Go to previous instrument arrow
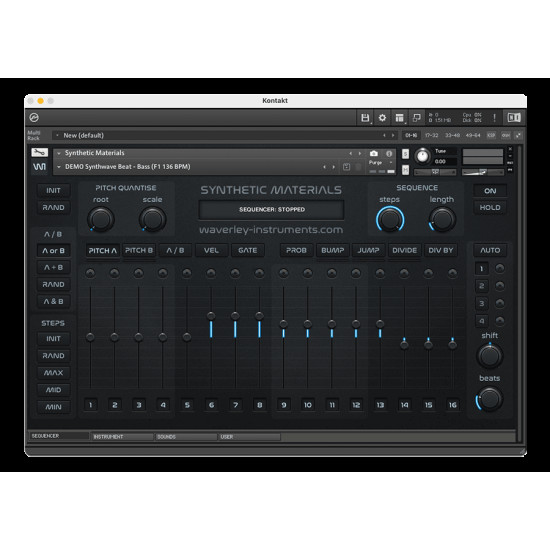 coord(350,154)
